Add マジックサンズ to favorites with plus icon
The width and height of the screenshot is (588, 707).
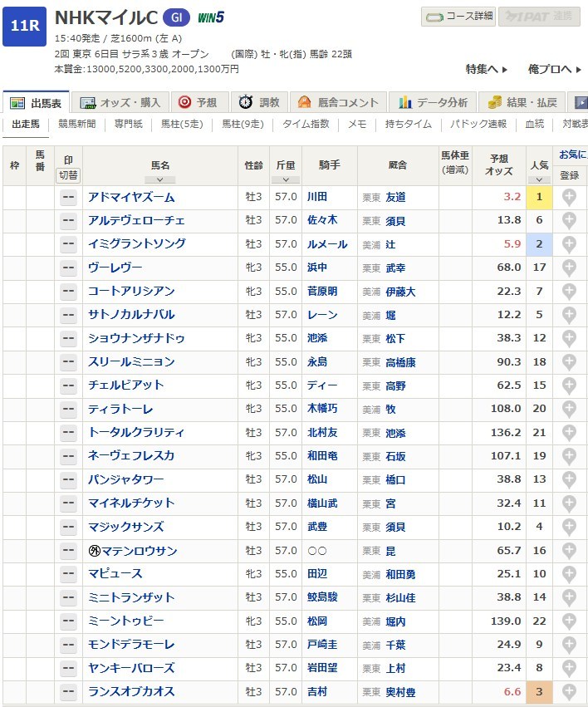(x=569, y=527)
